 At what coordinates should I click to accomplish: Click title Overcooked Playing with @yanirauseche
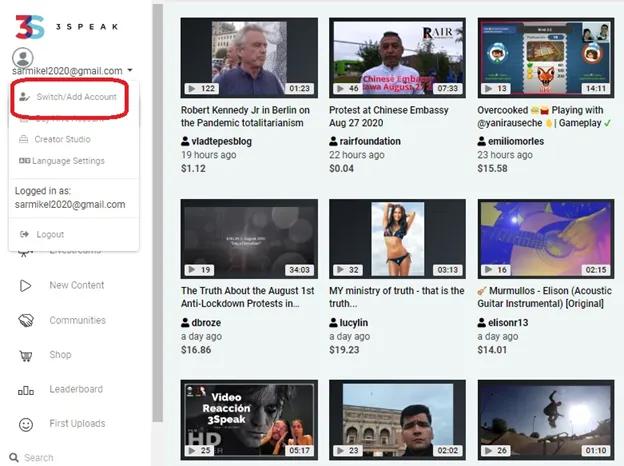click(x=544, y=116)
